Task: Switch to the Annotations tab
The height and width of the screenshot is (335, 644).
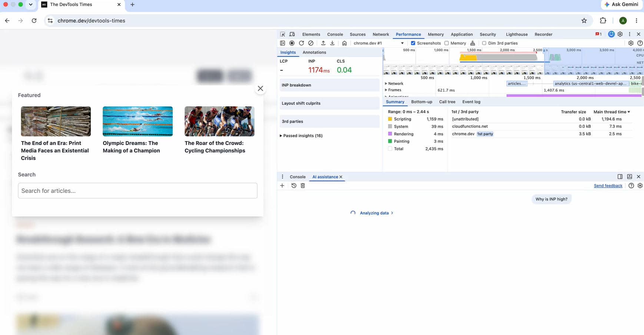Action: pos(314,52)
